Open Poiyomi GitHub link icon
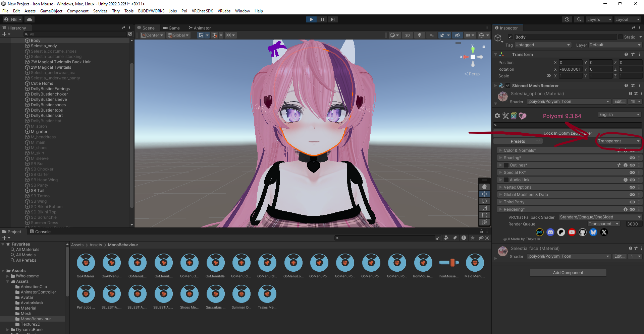The width and height of the screenshot is (644, 334). click(583, 232)
